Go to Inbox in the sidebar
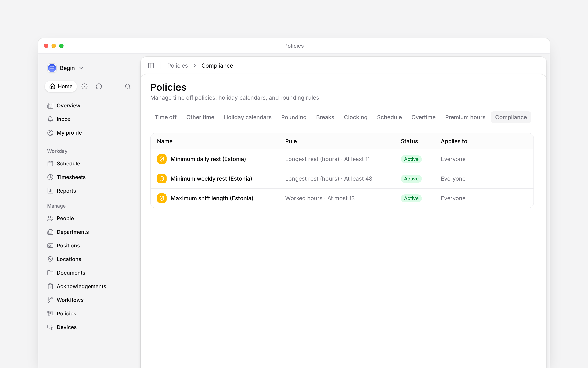The width and height of the screenshot is (588, 368). tap(64, 119)
